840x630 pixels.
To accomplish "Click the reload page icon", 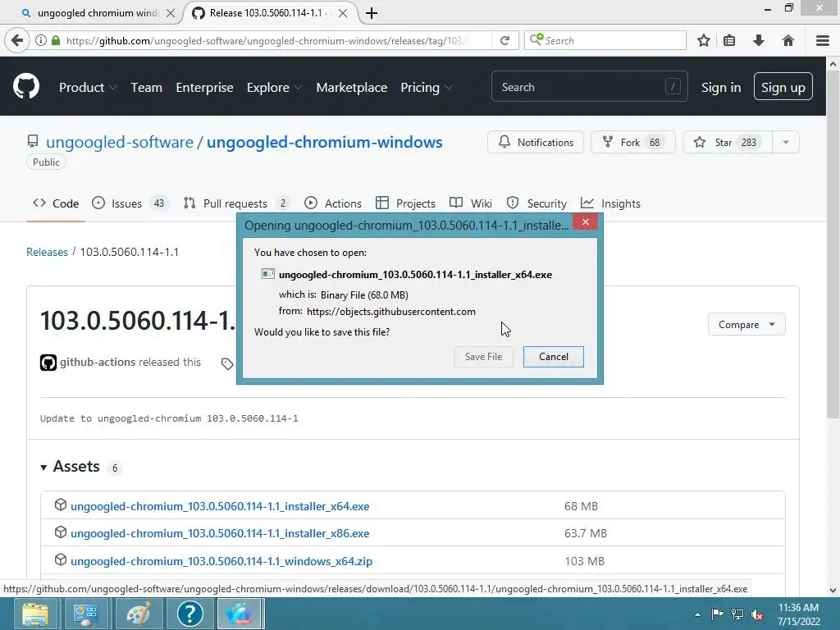I will (x=504, y=40).
